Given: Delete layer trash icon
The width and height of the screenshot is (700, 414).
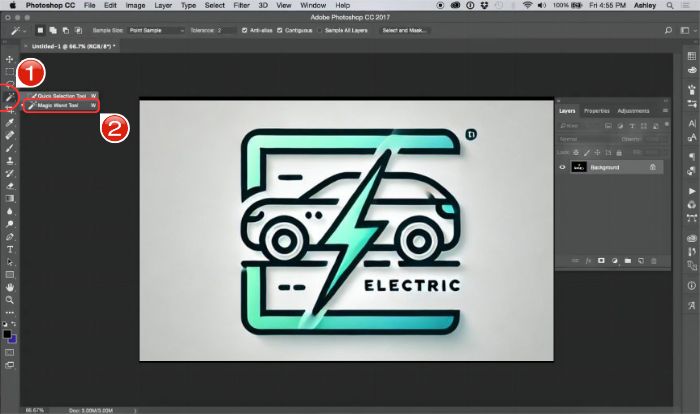Looking at the screenshot, I should [x=654, y=261].
